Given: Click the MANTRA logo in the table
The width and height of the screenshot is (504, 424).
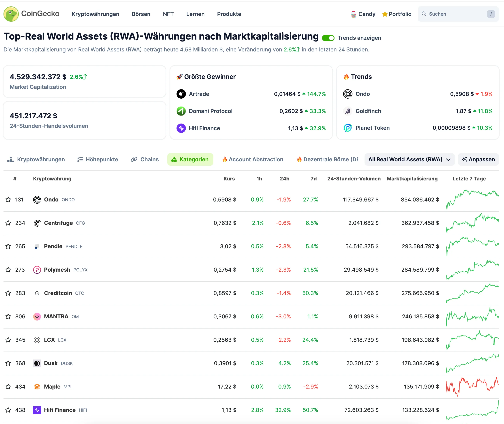Looking at the screenshot, I should [37, 317].
